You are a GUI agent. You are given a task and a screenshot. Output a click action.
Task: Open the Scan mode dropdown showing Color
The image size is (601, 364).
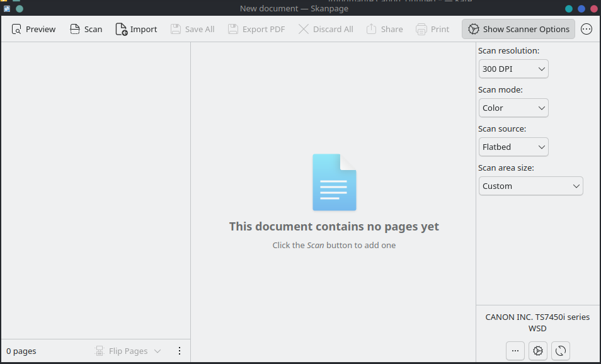[513, 108]
